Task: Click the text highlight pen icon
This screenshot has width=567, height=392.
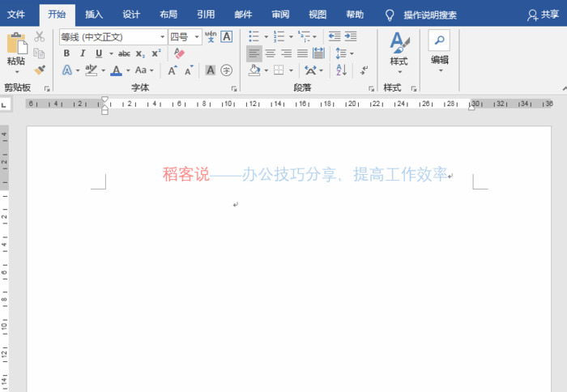Action: (x=91, y=70)
